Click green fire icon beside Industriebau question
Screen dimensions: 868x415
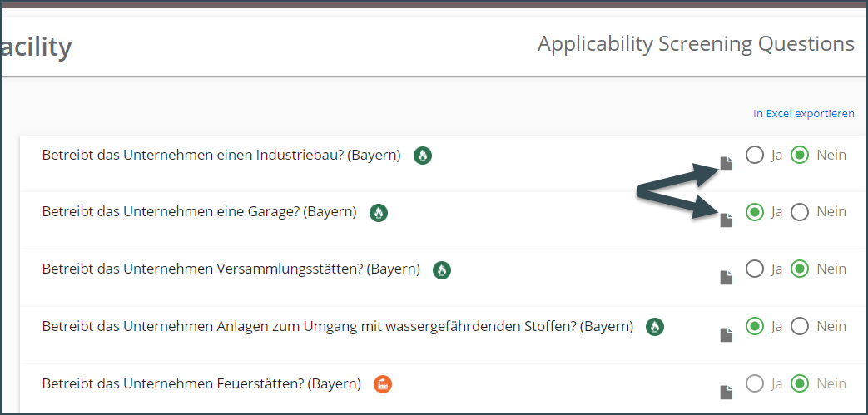[x=423, y=156]
